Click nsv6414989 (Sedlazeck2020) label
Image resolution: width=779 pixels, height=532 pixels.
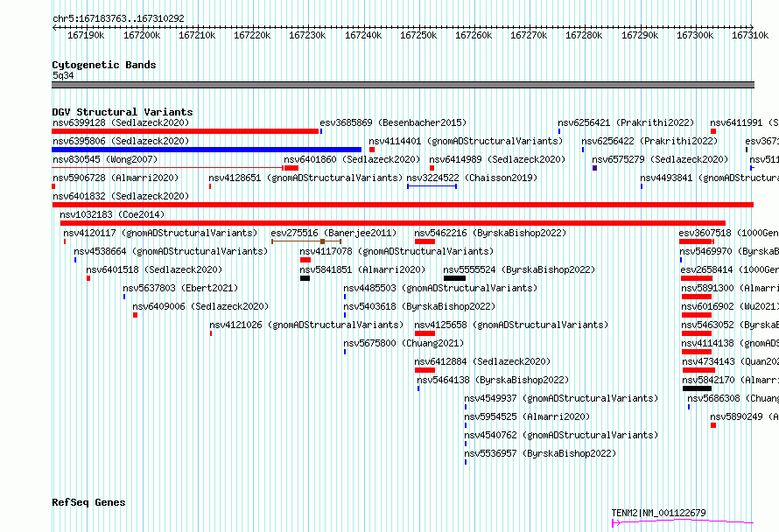497,159
